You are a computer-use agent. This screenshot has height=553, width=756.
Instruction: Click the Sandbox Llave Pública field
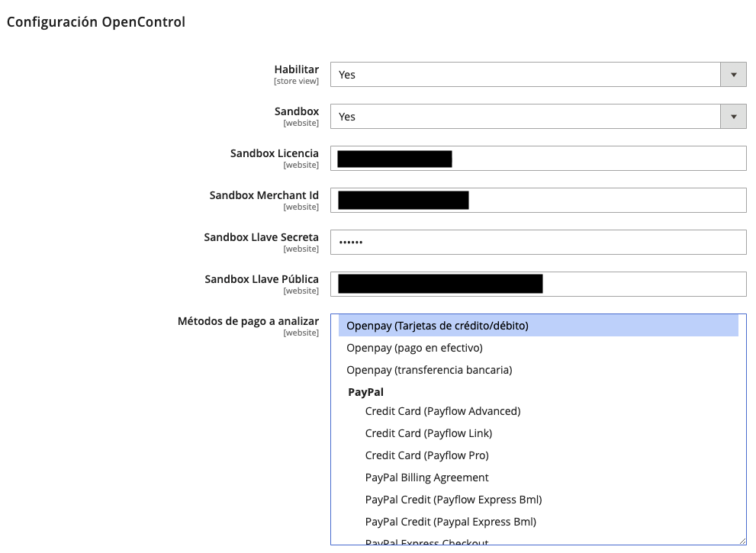pyautogui.click(x=538, y=285)
